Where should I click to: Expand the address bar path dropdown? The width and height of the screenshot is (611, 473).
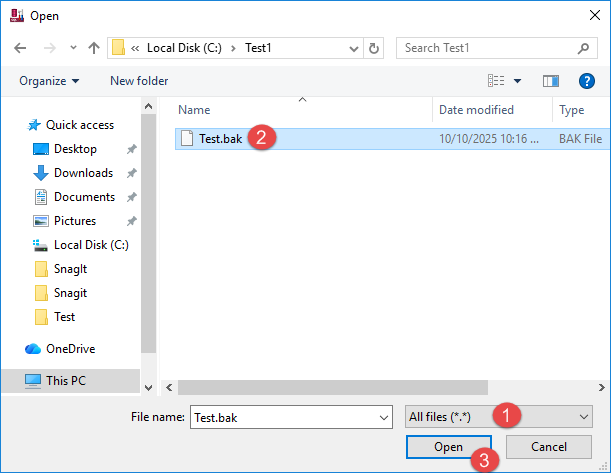pos(354,48)
